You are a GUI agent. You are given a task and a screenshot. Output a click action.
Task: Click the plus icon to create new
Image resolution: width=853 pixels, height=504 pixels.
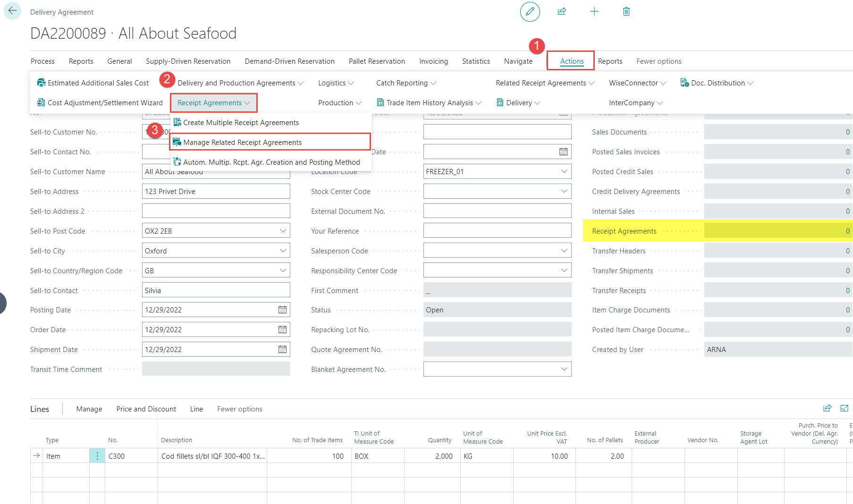pos(594,12)
